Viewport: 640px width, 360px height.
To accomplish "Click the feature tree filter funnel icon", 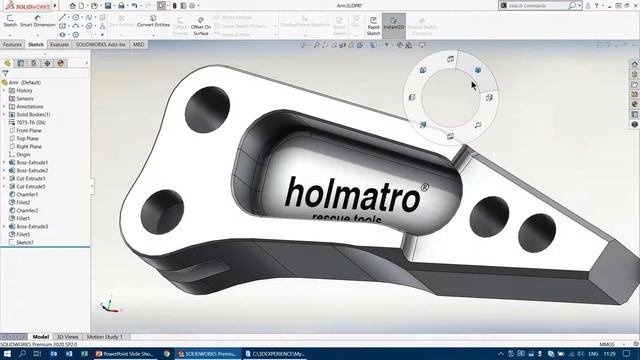I will tap(5, 73).
